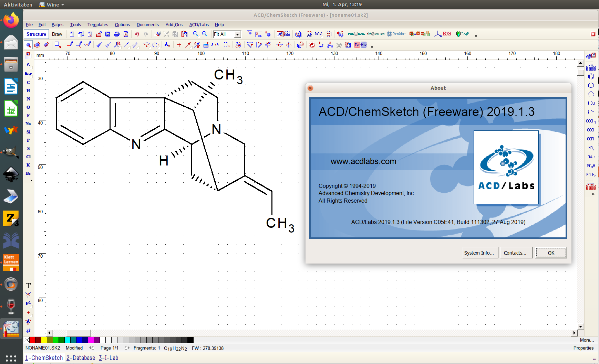The image size is (599, 364).
Task: Click the Undo arrow icon
Action: pyautogui.click(x=137, y=34)
